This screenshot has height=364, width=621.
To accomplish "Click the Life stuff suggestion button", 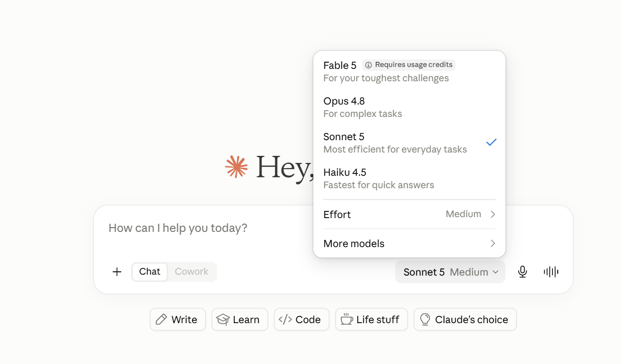I will [371, 319].
